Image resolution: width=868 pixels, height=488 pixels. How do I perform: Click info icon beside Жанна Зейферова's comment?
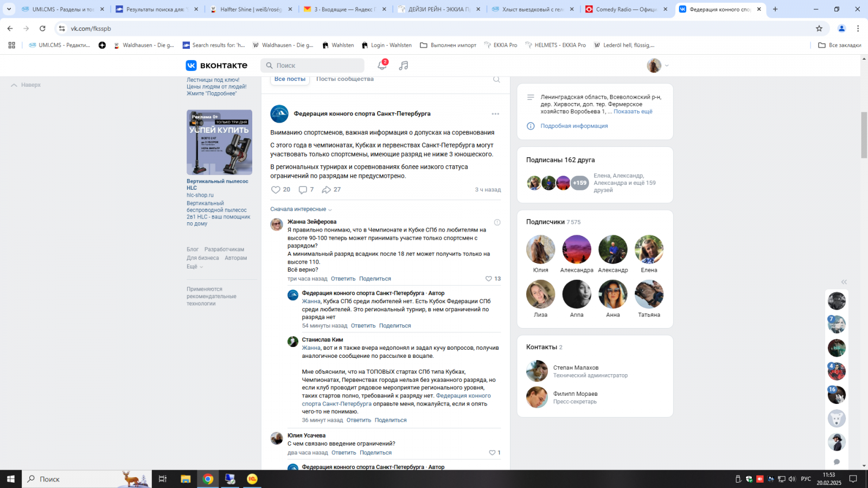coord(497,222)
